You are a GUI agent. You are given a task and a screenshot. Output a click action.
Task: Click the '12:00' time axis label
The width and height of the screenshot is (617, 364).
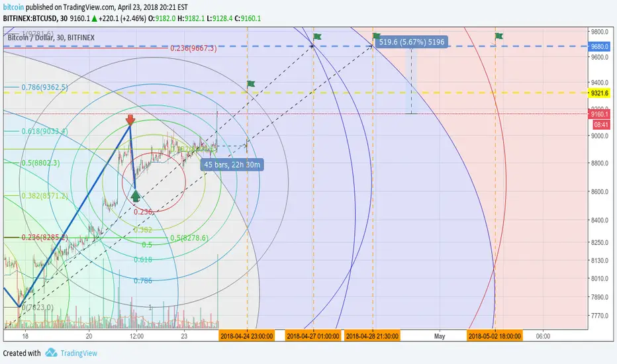click(136, 336)
